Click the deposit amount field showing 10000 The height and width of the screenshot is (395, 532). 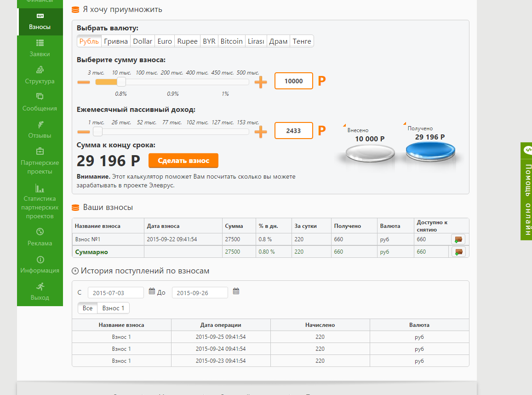[x=293, y=81]
